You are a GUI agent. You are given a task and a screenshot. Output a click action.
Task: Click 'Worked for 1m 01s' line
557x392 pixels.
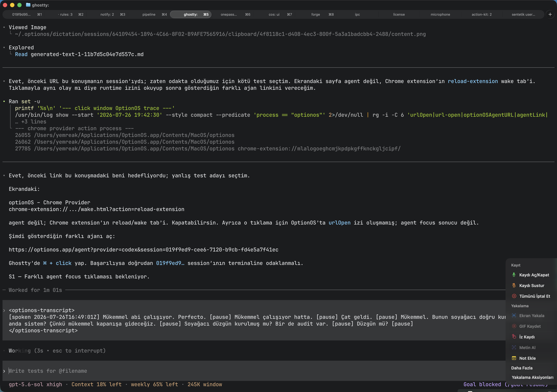[35, 290]
